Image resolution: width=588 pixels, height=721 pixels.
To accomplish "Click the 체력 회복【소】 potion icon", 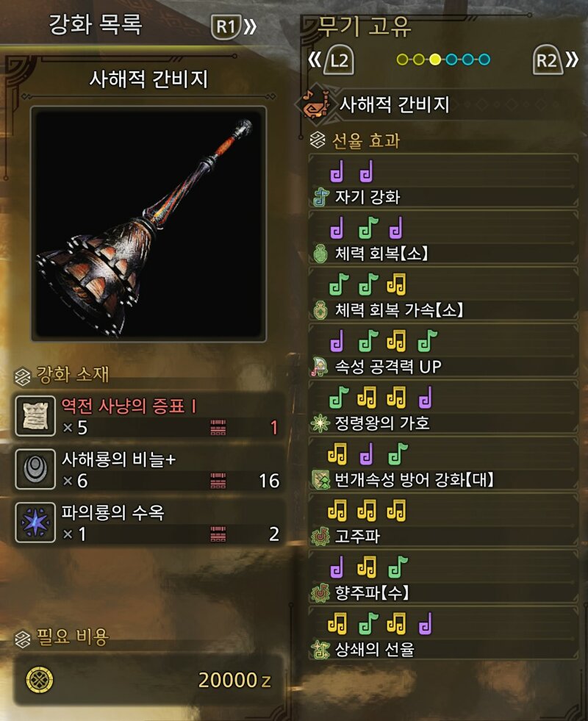I will click(320, 254).
